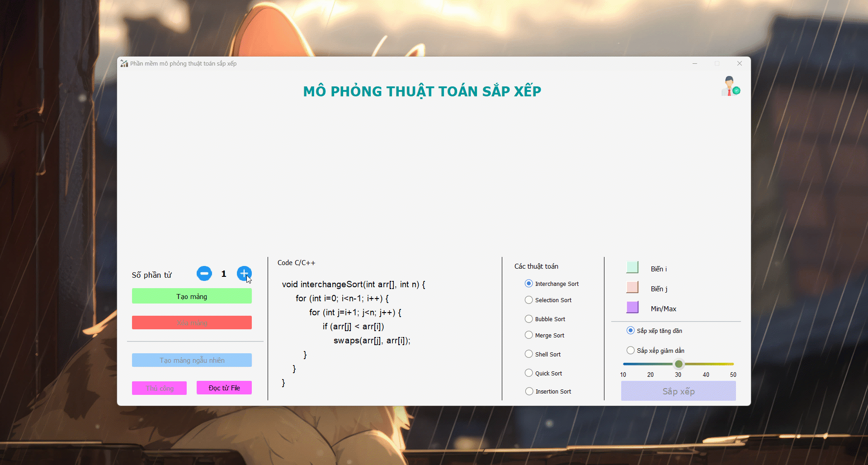Click the element count value 1
Viewport: 868px width, 465px height.
pos(224,274)
